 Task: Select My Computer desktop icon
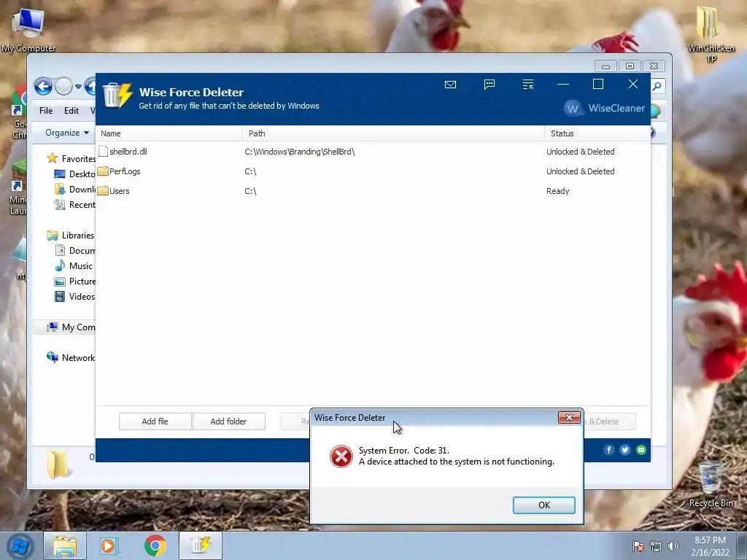28,29
